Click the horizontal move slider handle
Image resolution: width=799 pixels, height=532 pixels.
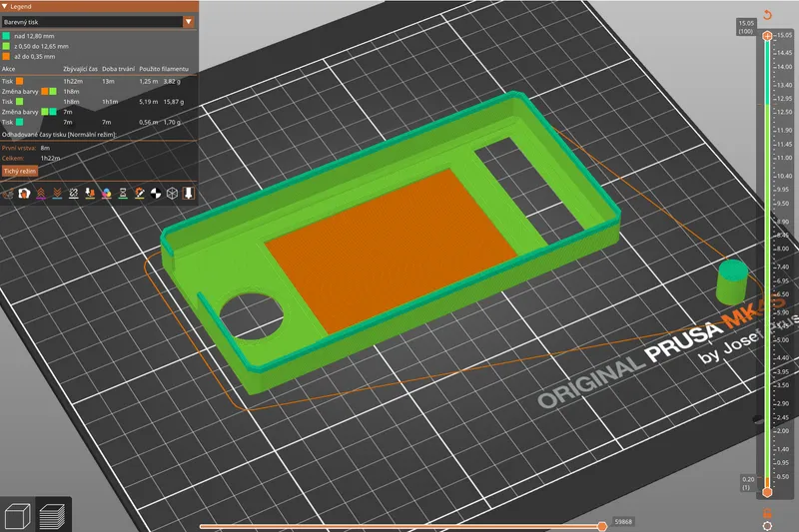[x=602, y=525]
